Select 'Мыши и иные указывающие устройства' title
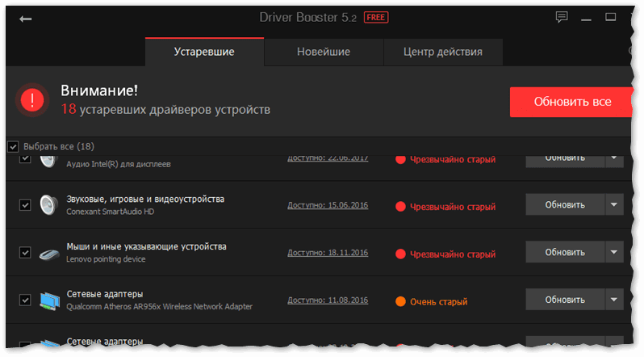This screenshot has width=644, height=357. coord(146,246)
